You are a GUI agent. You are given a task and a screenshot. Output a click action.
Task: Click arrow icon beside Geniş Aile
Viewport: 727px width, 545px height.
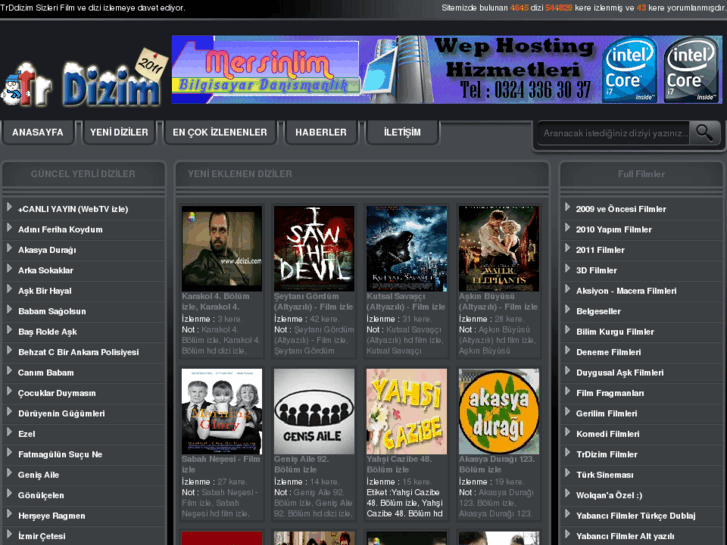pyautogui.click(x=9, y=473)
